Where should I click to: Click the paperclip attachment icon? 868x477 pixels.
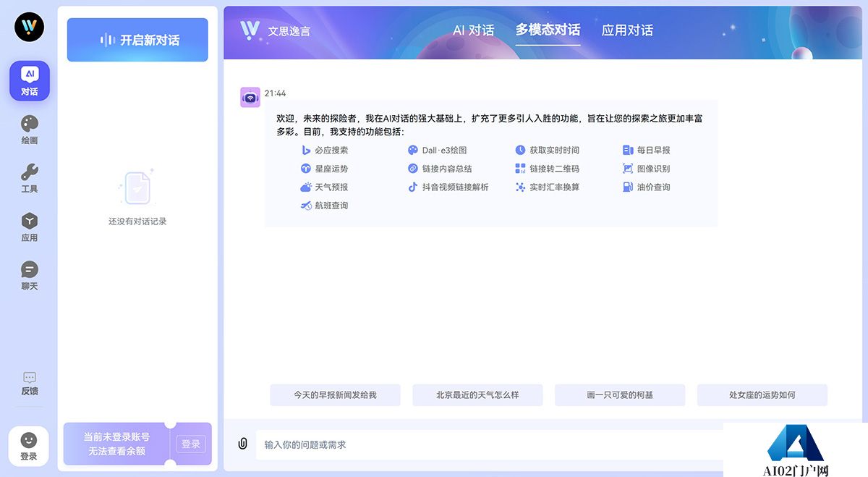click(x=243, y=444)
